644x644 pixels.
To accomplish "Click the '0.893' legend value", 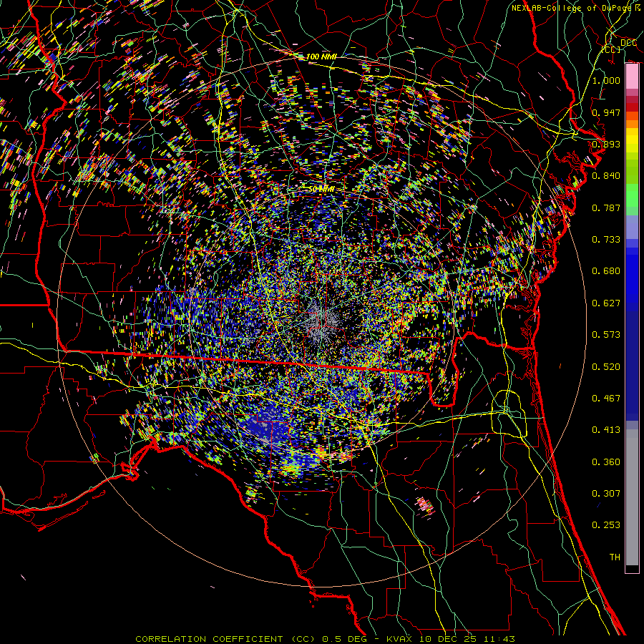I will point(606,144).
